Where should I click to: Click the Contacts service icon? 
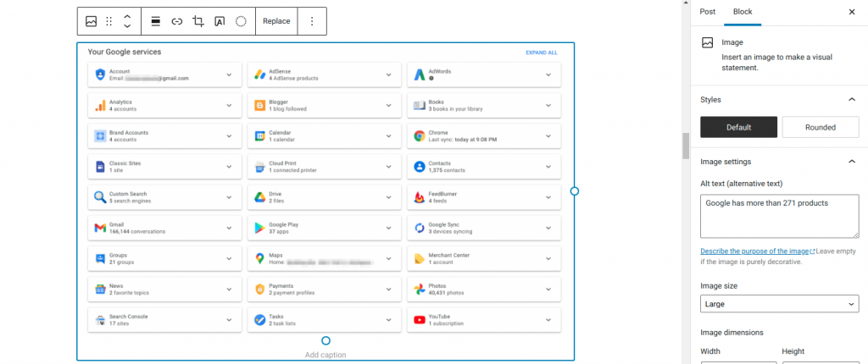419,167
